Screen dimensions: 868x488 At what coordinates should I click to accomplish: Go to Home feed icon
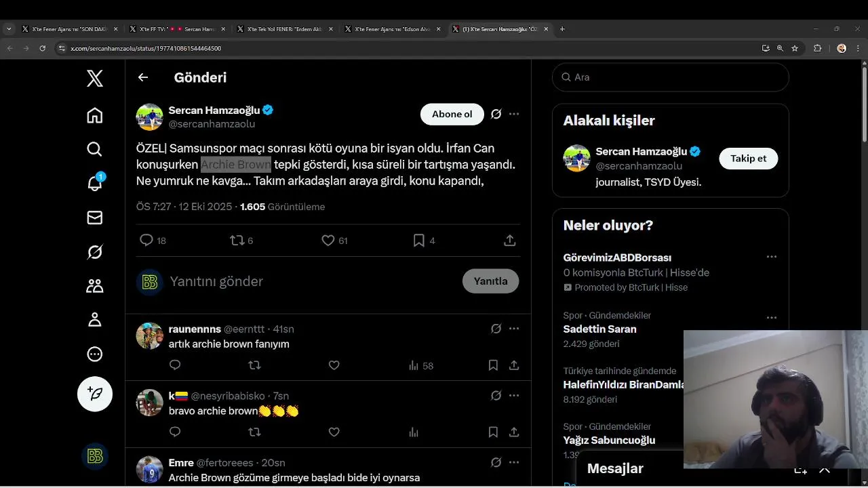coord(95,115)
